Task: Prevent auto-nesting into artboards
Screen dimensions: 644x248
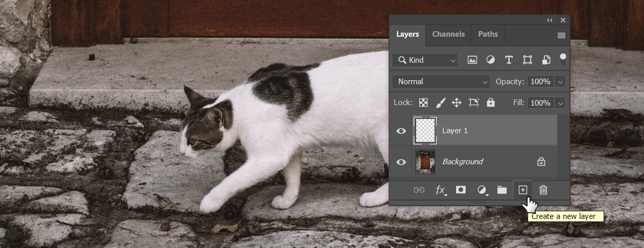Action: point(474,103)
